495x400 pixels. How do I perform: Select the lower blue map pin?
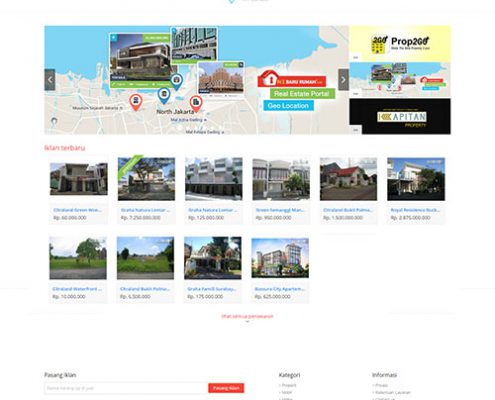coord(164,96)
